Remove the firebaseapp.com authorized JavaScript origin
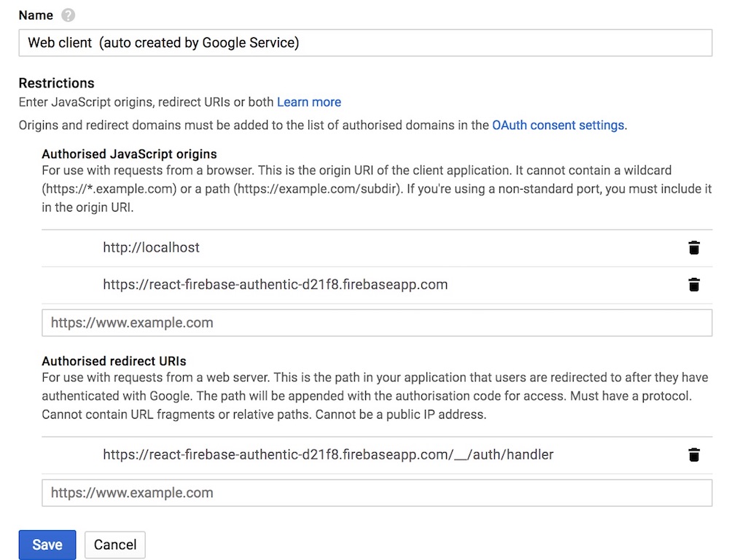The width and height of the screenshot is (737, 560). click(693, 284)
